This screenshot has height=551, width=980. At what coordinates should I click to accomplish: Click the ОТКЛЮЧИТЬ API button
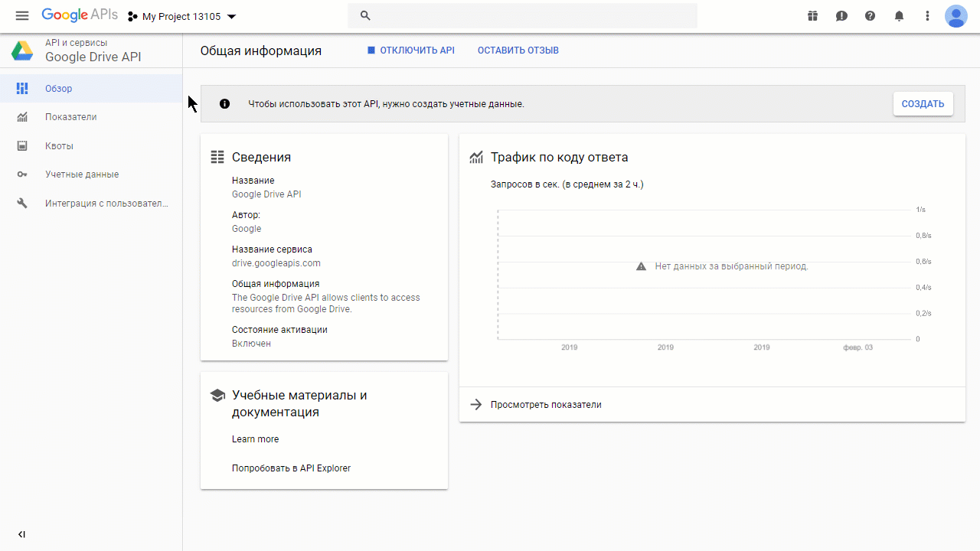coord(411,51)
